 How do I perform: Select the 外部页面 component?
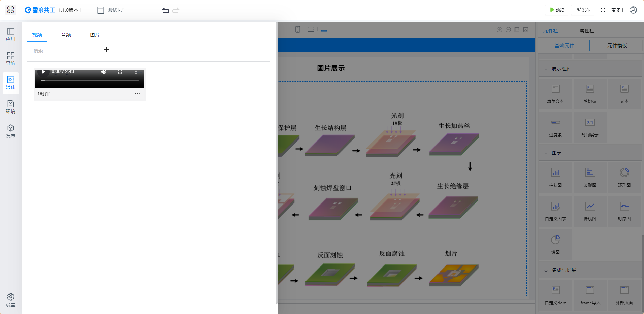point(624,295)
